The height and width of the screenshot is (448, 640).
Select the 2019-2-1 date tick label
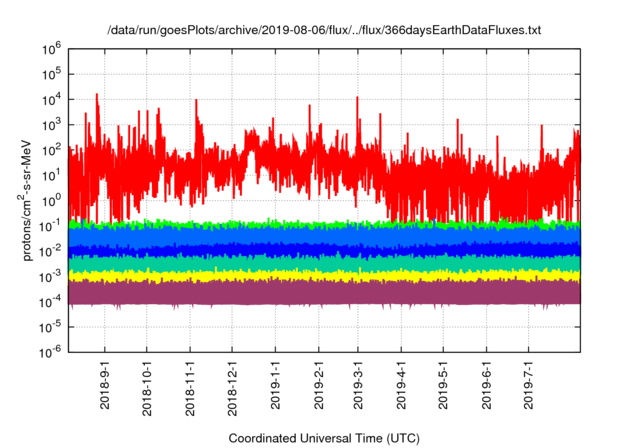pos(319,385)
